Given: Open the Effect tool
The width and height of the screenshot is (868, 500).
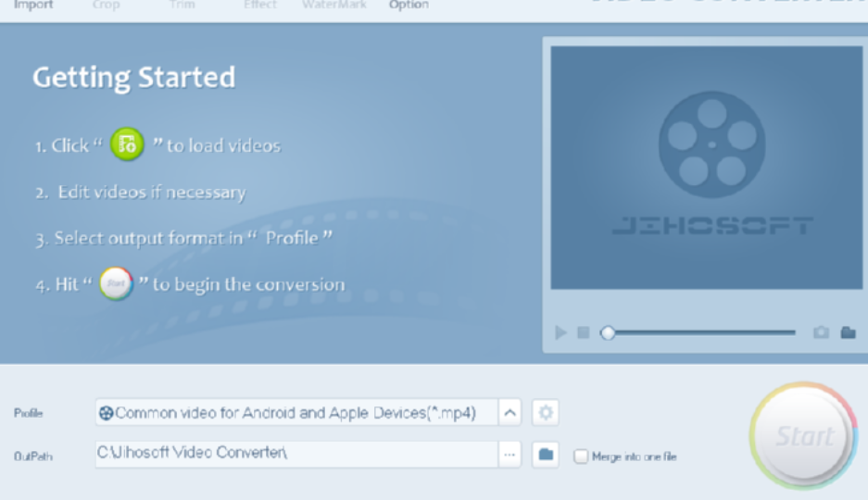Looking at the screenshot, I should 260,5.
